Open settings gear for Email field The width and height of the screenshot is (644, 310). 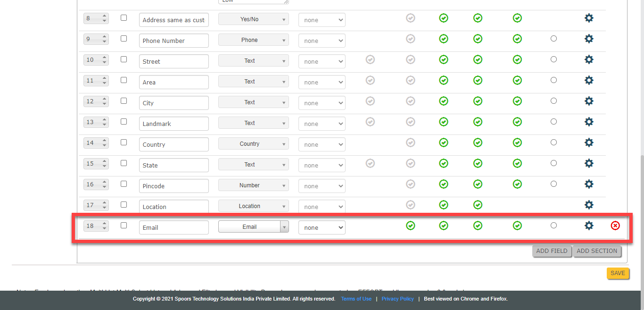pyautogui.click(x=589, y=226)
